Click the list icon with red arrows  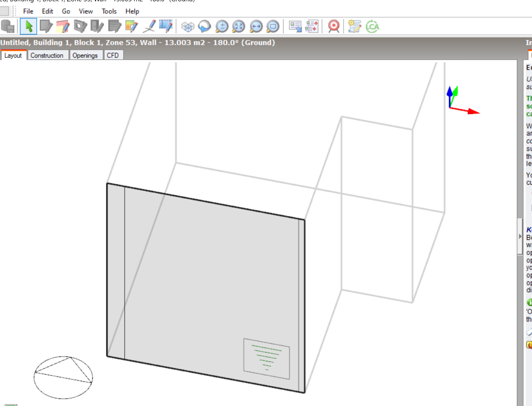click(x=312, y=27)
